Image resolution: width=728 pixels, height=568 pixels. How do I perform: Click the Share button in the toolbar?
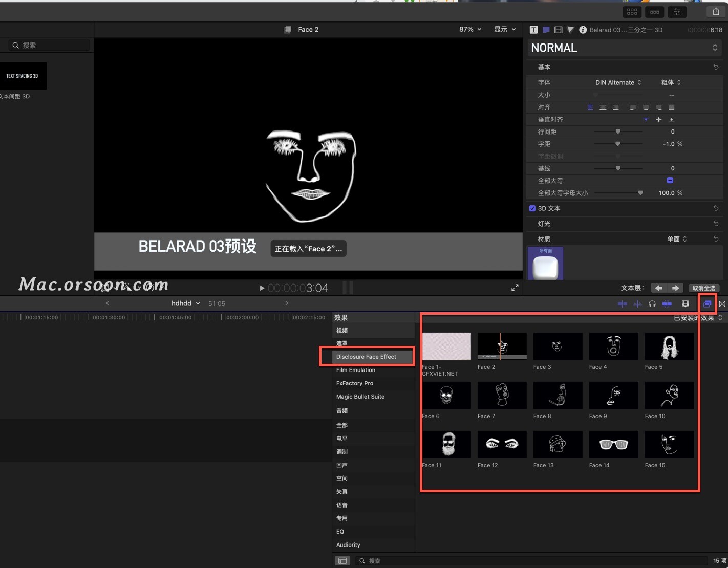(716, 11)
